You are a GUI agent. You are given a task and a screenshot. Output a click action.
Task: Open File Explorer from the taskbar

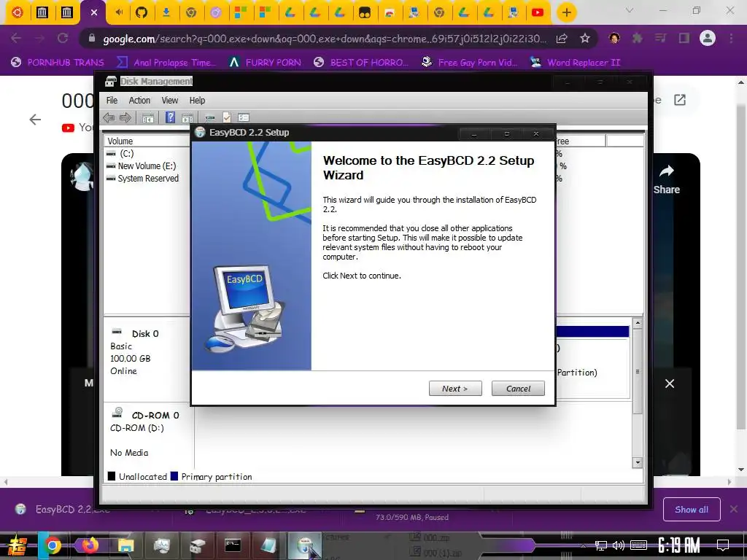[x=125, y=545]
